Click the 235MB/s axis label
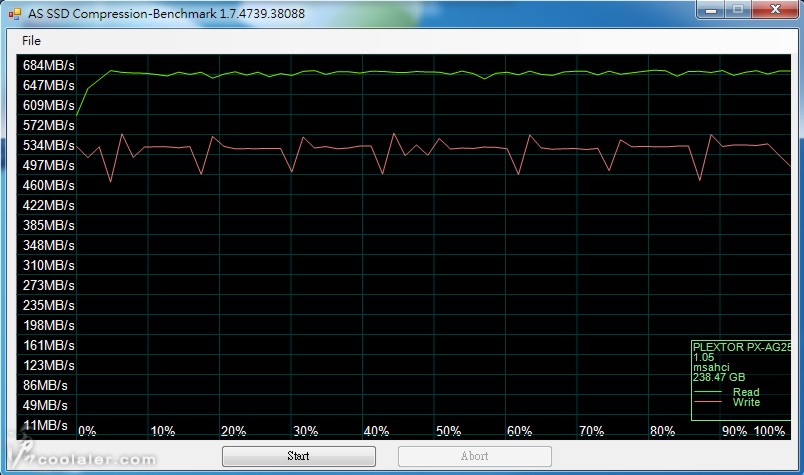The image size is (804, 475). pos(48,305)
